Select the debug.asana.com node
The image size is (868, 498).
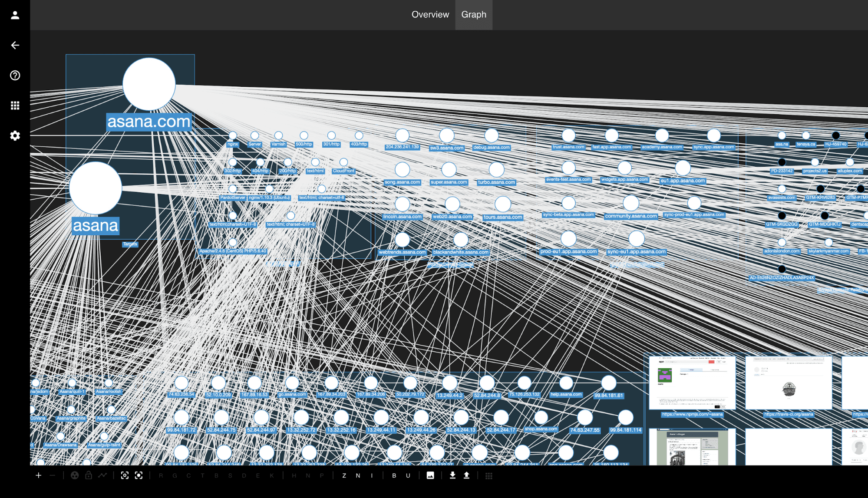point(492,135)
